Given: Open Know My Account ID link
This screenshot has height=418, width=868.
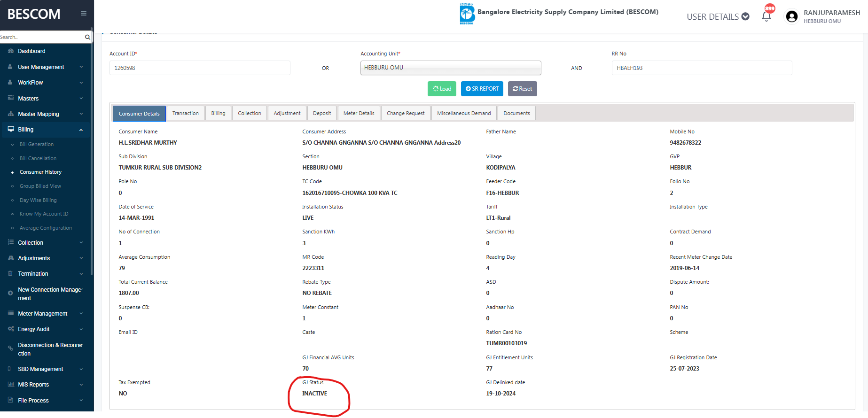Looking at the screenshot, I should pos(44,214).
